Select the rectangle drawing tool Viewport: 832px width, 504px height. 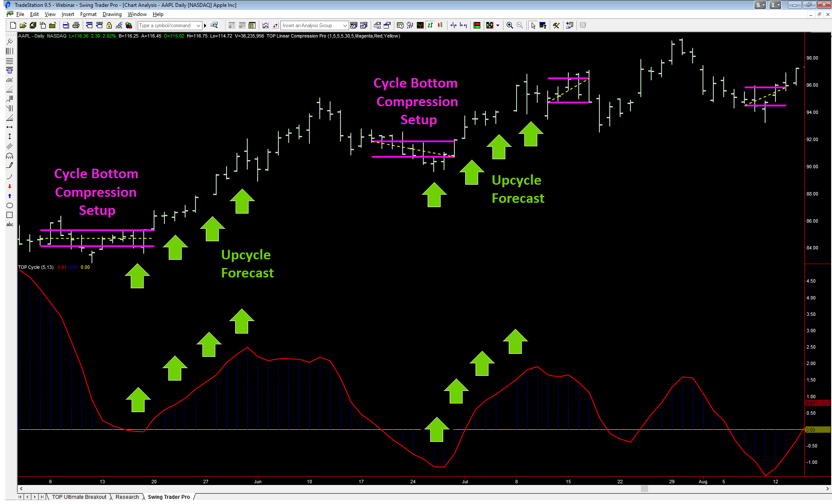click(x=9, y=215)
